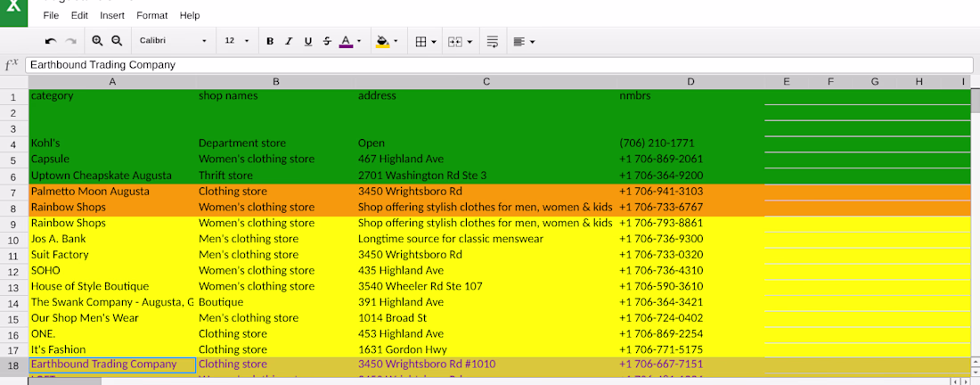Select the 'shop names' header cell

276,97
